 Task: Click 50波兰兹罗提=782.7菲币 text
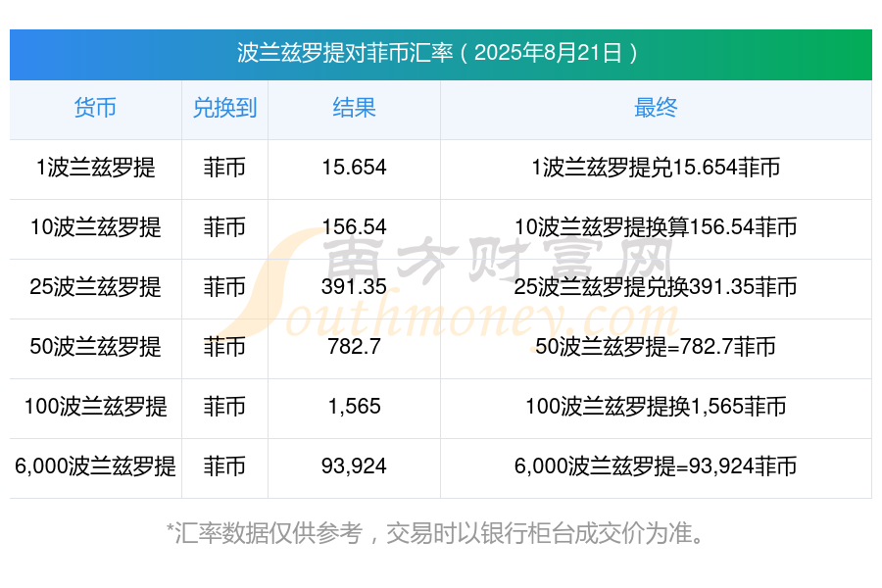click(x=656, y=347)
